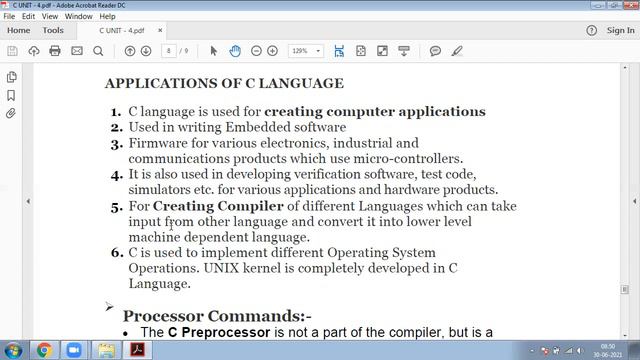Click the upload to cloud icon

34,51
